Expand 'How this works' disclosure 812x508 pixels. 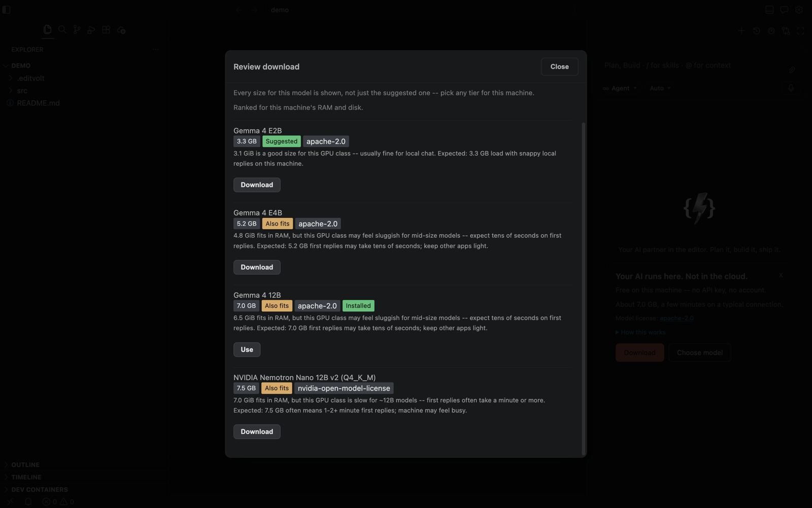click(x=640, y=332)
